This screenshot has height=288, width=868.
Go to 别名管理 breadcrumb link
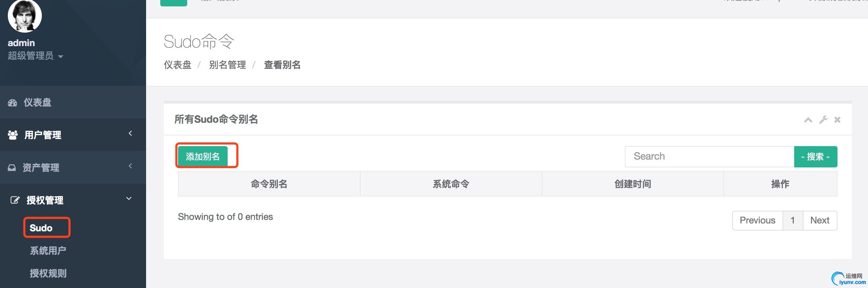pyautogui.click(x=228, y=65)
